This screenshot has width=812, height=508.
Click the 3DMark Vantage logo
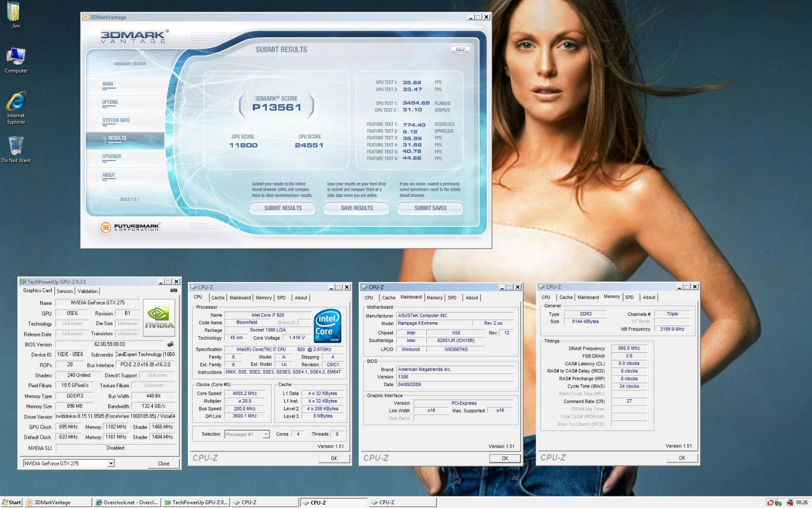click(134, 37)
